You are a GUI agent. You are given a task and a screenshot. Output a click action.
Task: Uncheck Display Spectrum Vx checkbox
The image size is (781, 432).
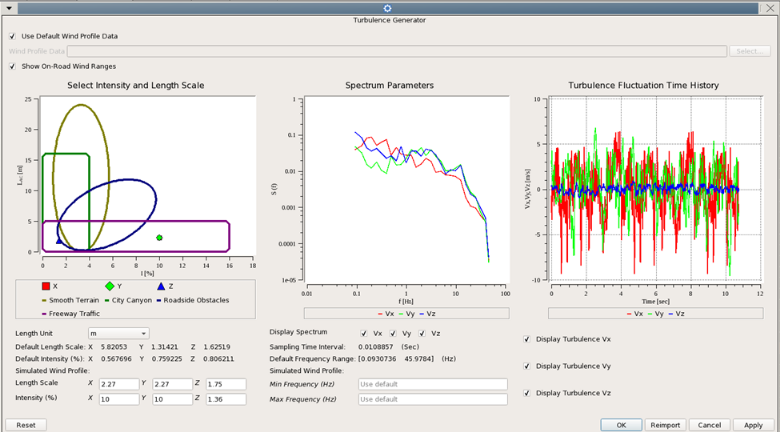tap(364, 333)
